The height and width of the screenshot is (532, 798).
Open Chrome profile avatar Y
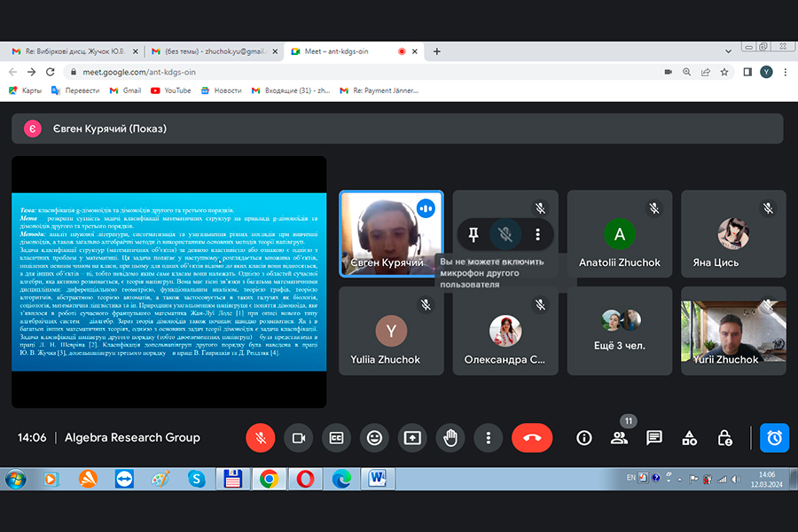pos(766,73)
